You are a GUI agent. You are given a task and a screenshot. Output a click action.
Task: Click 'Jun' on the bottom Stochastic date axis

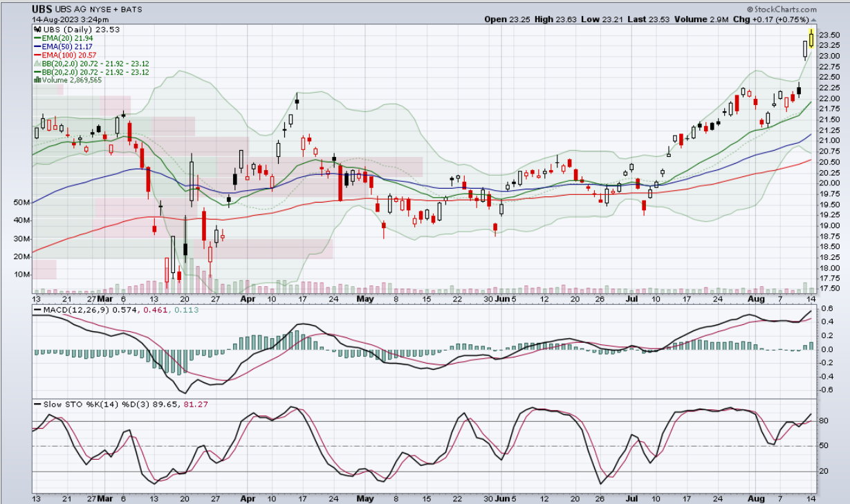click(x=501, y=498)
